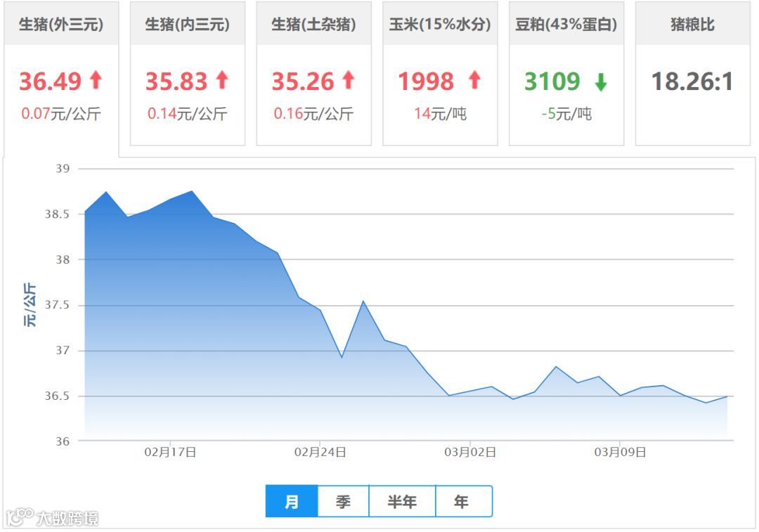Click the 38.5 y-axis label

tap(57, 214)
